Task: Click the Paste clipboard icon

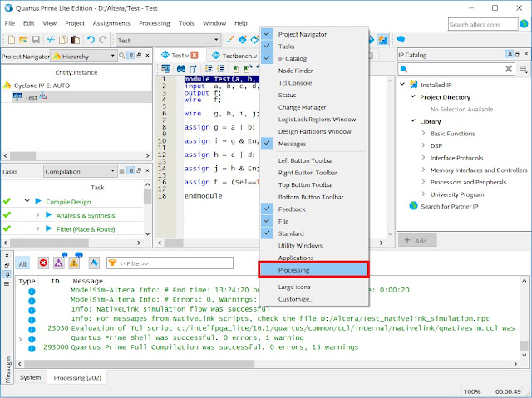Action: [x=76, y=40]
